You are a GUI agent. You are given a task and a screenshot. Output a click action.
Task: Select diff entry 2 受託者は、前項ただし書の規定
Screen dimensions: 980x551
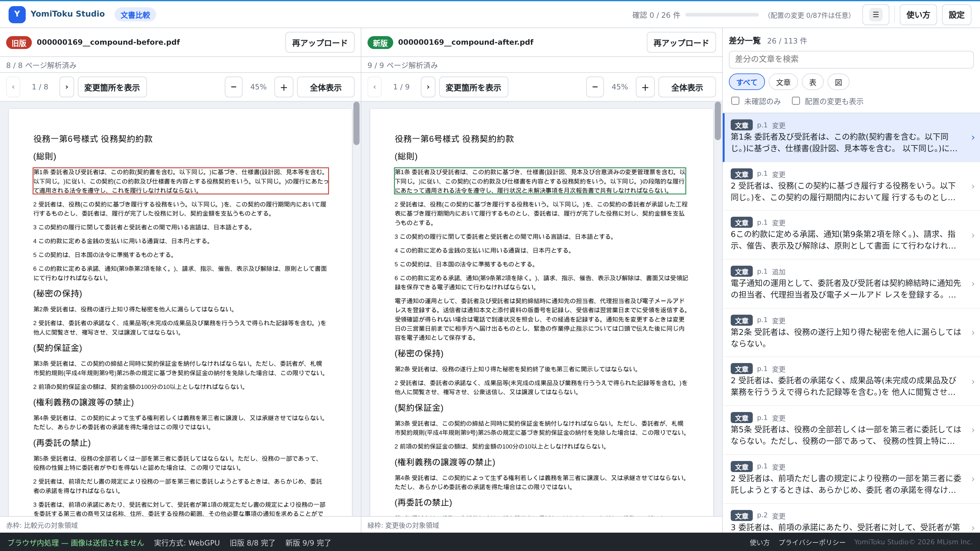851,479
